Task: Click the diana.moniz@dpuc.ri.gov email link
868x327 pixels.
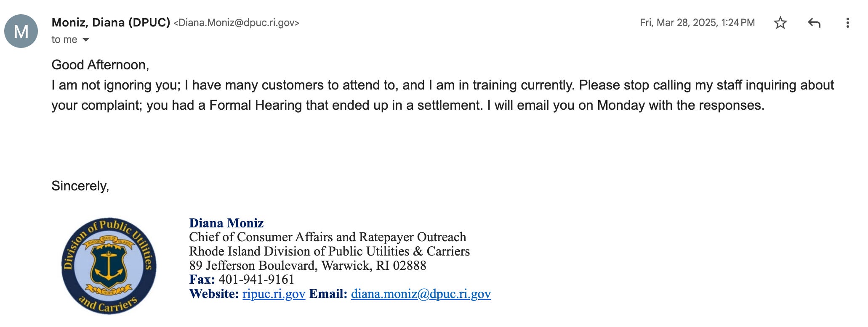Action: (421, 294)
